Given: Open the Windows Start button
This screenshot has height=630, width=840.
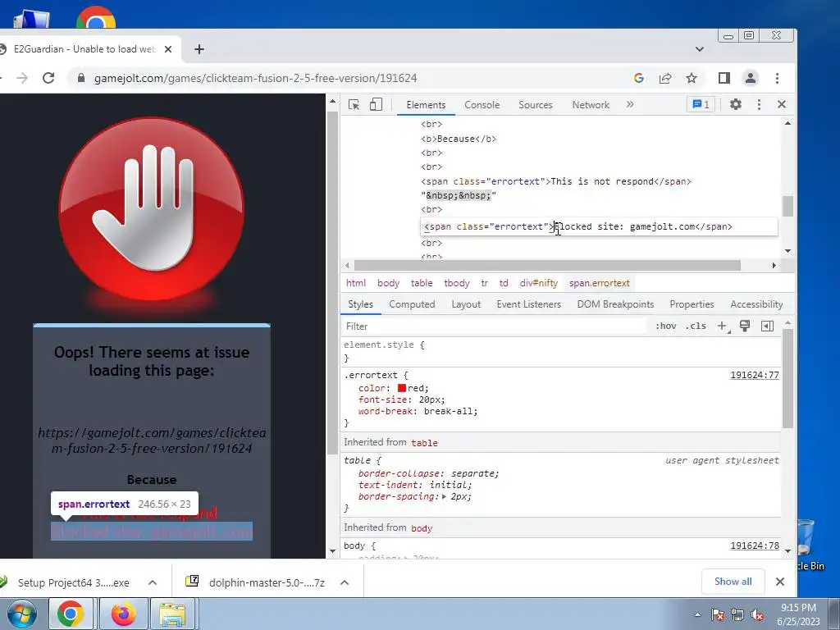Looking at the screenshot, I should tap(22, 614).
